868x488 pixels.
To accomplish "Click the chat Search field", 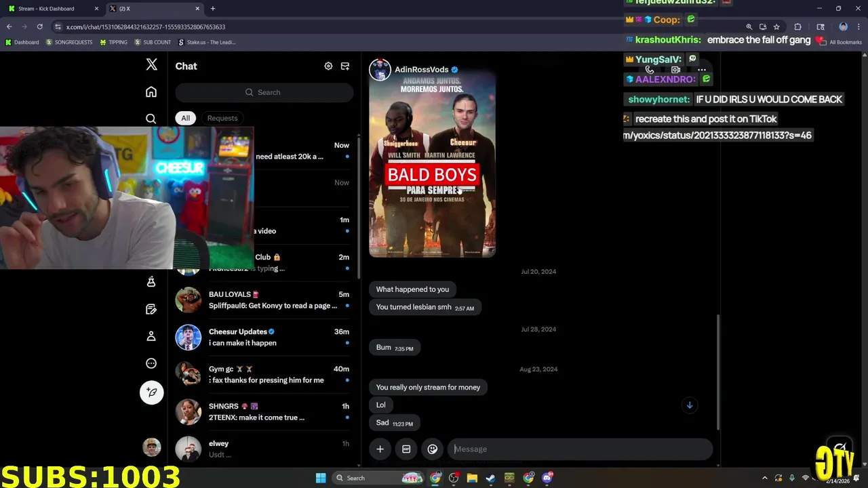I will coord(264,92).
